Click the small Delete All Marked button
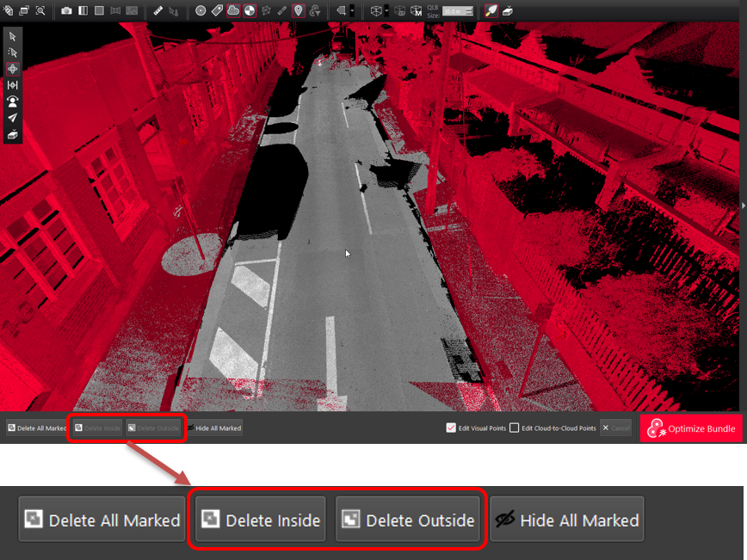 (x=36, y=428)
